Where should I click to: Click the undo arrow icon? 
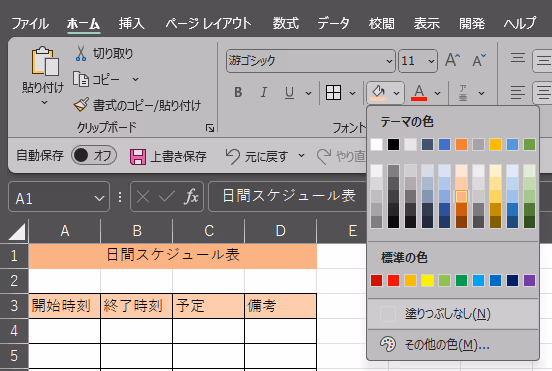click(x=233, y=156)
